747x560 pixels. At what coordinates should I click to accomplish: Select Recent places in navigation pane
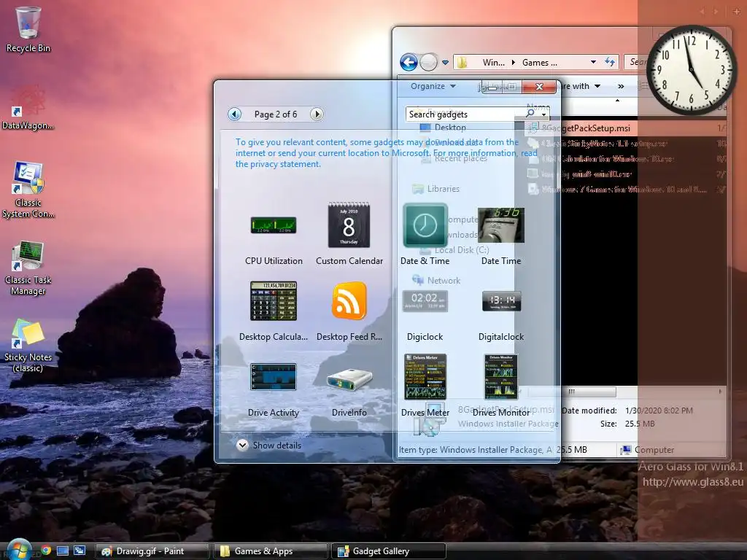tap(454, 158)
